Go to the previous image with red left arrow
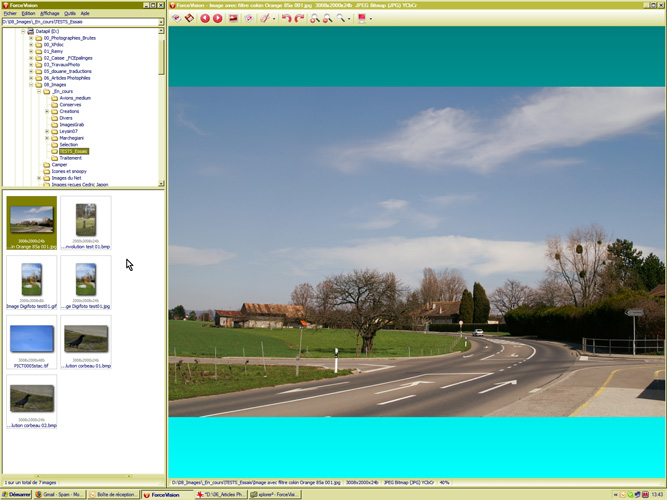Viewport: 667px width, 500px height. point(205,18)
